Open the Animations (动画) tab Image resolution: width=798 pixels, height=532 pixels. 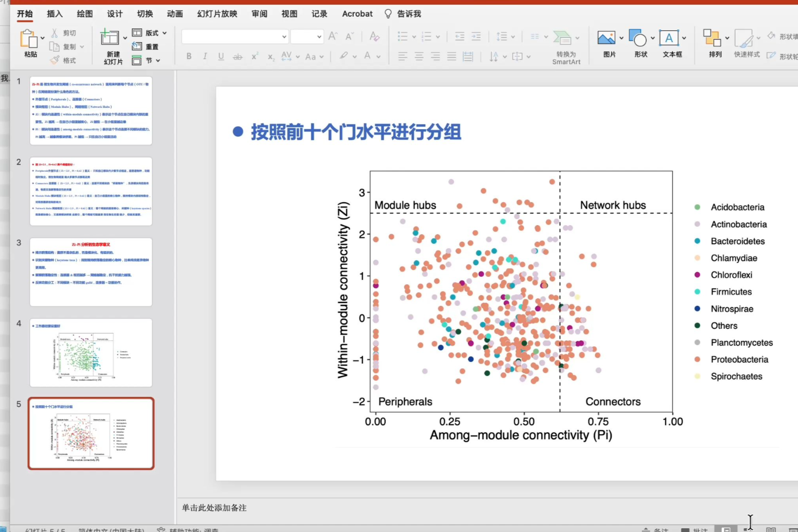coord(175,14)
